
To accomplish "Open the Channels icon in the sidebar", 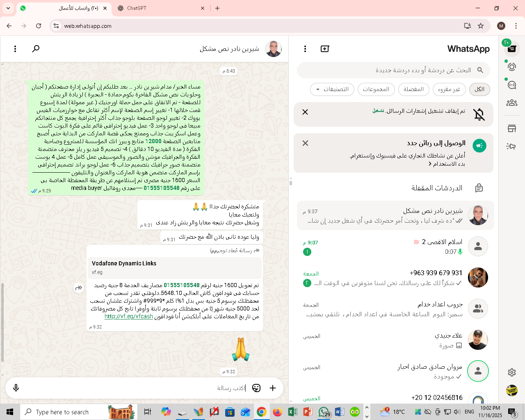I will coord(511,84).
